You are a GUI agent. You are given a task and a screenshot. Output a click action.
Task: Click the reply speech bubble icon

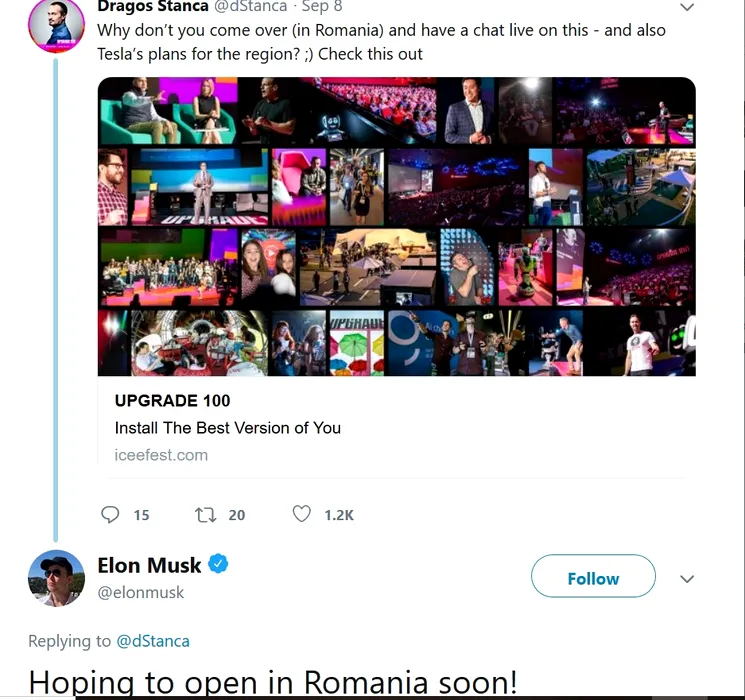tap(111, 515)
